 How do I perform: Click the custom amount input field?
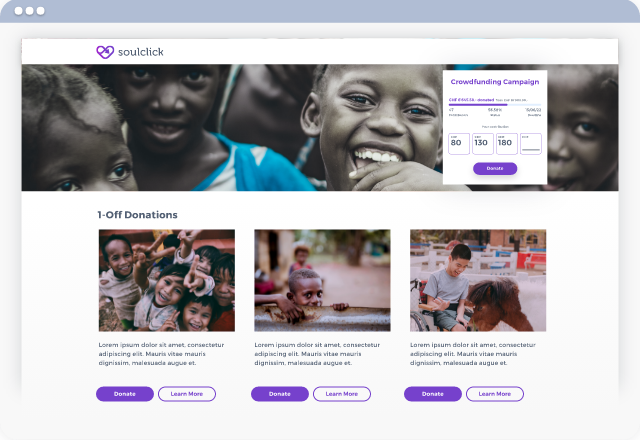[x=531, y=144]
